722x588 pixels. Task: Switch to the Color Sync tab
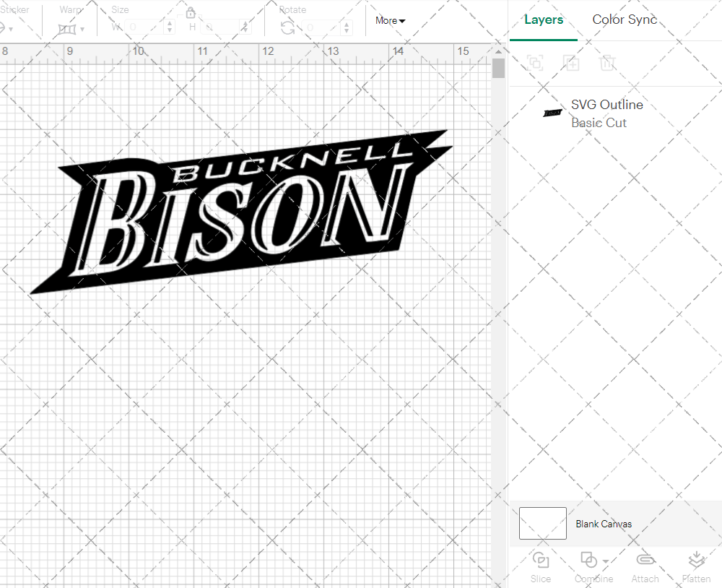click(624, 20)
